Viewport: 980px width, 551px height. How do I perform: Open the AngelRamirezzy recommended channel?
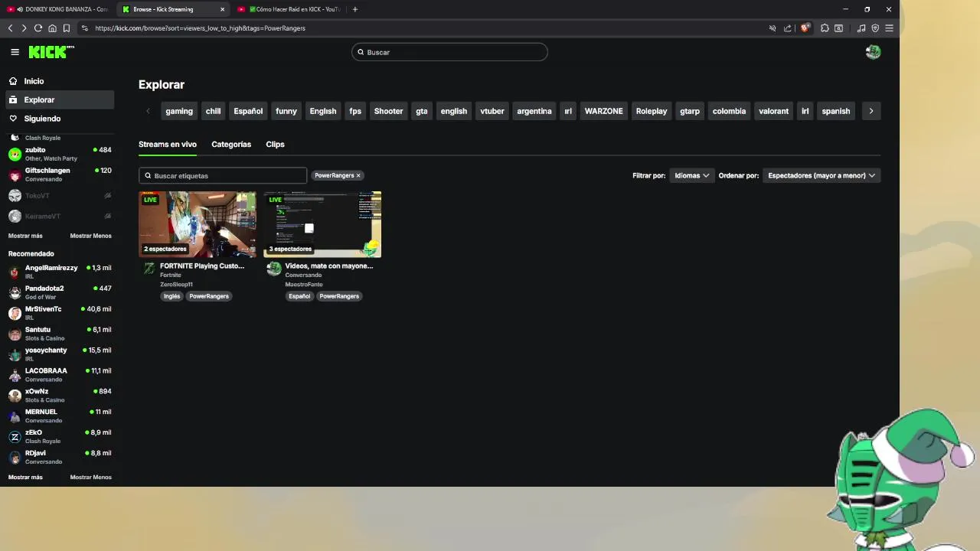pos(60,272)
